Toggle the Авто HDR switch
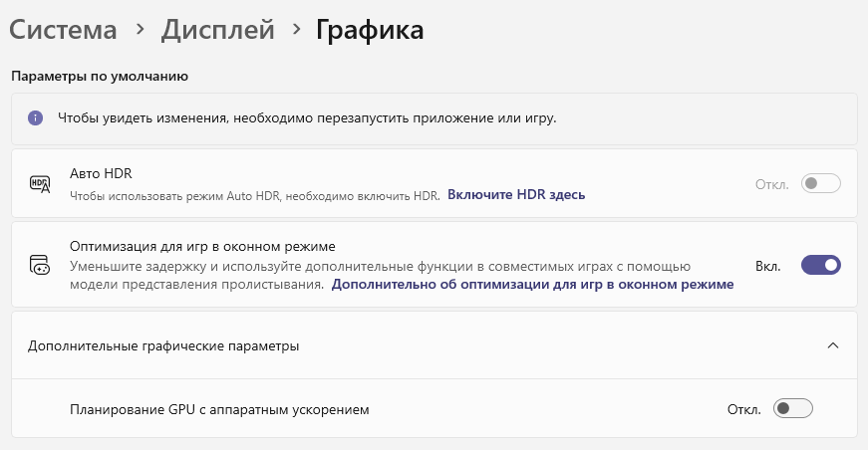Image resolution: width=868 pixels, height=450 pixels. (820, 183)
